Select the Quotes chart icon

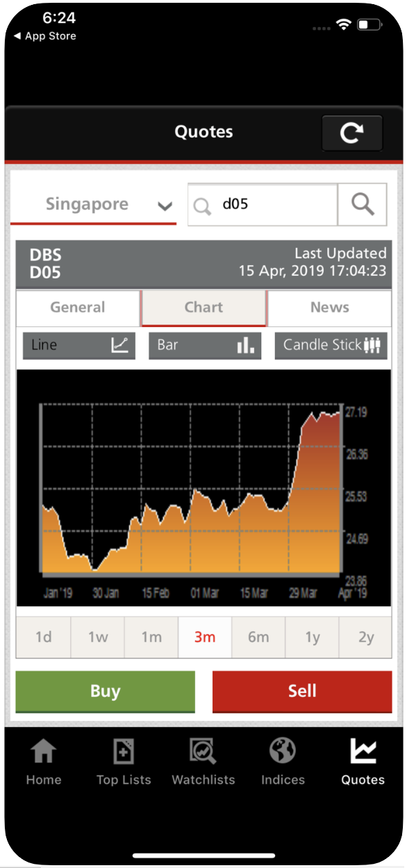point(363,751)
